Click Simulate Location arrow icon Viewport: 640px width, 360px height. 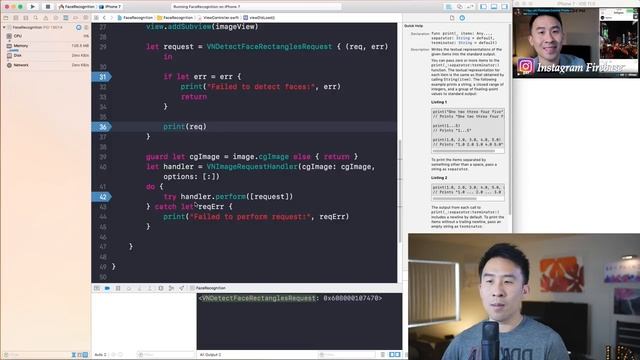[x=182, y=288]
